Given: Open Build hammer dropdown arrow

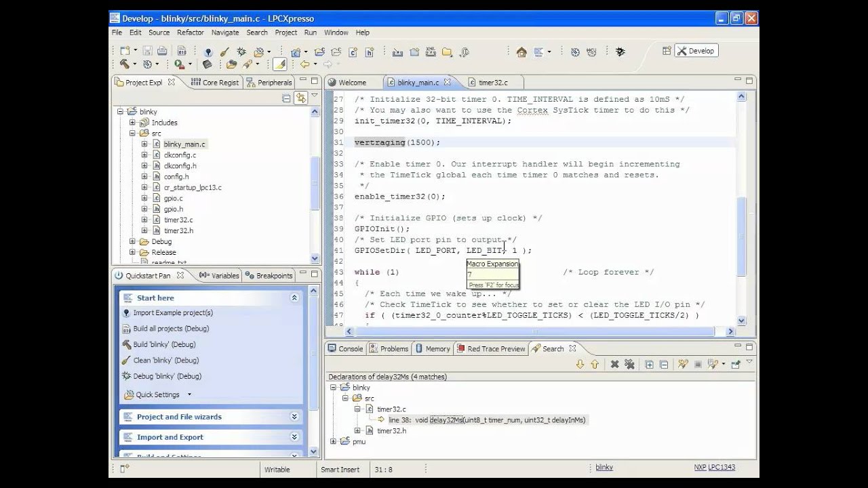Looking at the screenshot, I should [x=135, y=65].
